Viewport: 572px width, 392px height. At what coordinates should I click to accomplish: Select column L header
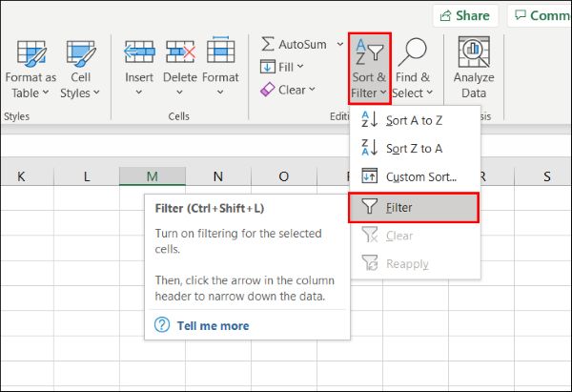[x=87, y=176]
